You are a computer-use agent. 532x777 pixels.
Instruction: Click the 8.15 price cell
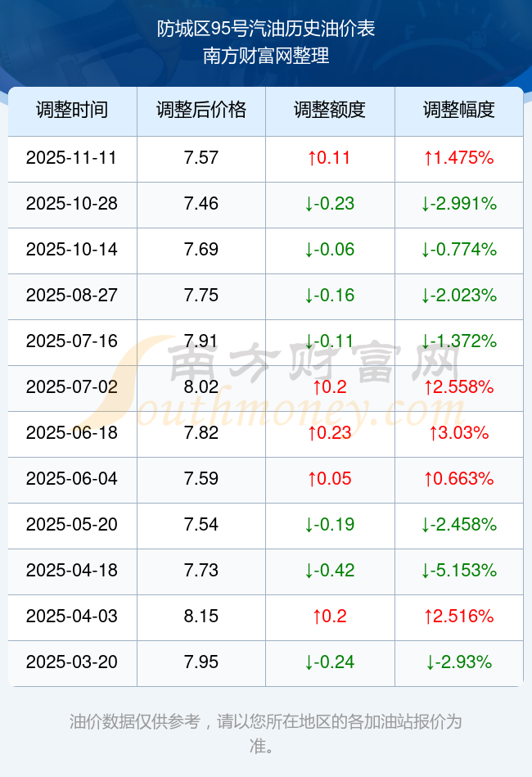(x=201, y=617)
